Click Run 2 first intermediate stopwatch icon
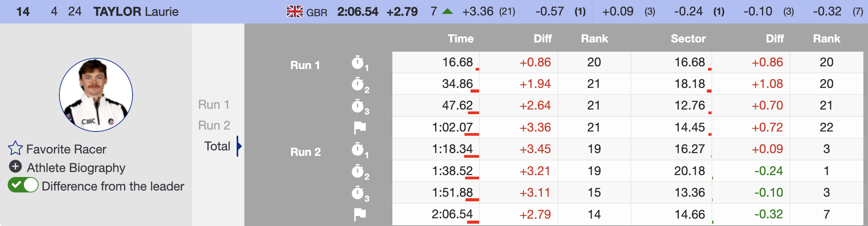Viewport: 868px width, 226px height. (358, 150)
